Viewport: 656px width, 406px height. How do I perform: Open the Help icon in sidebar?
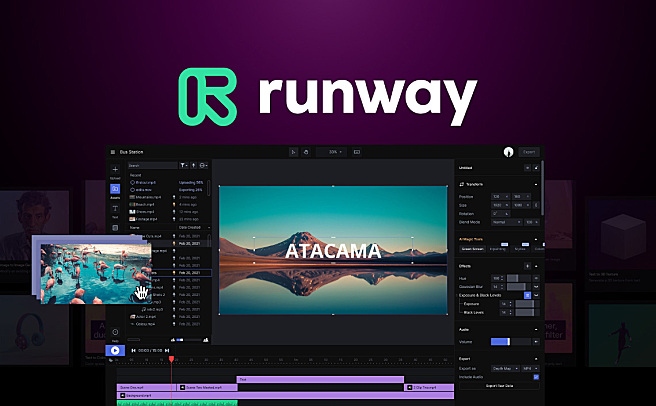[x=115, y=332]
